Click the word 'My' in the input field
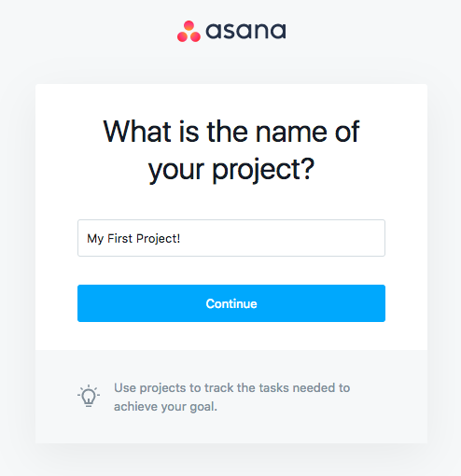The image size is (461, 476). [x=95, y=239]
